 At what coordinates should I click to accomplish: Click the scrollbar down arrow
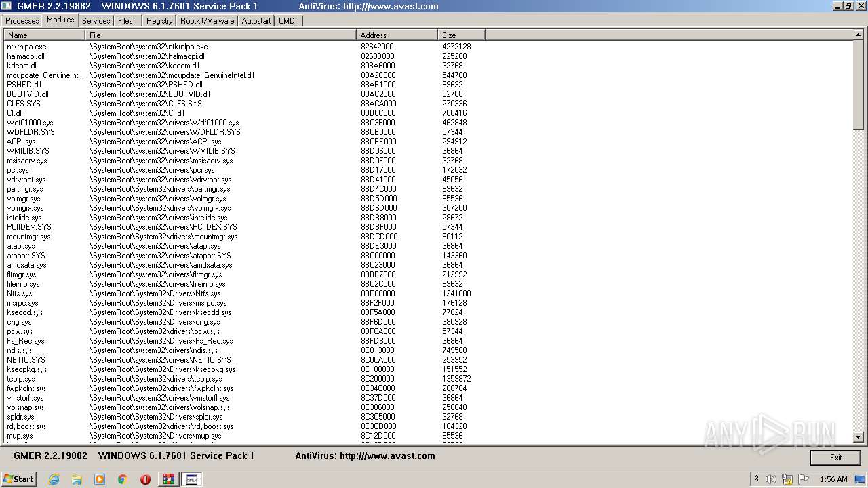[x=858, y=438]
